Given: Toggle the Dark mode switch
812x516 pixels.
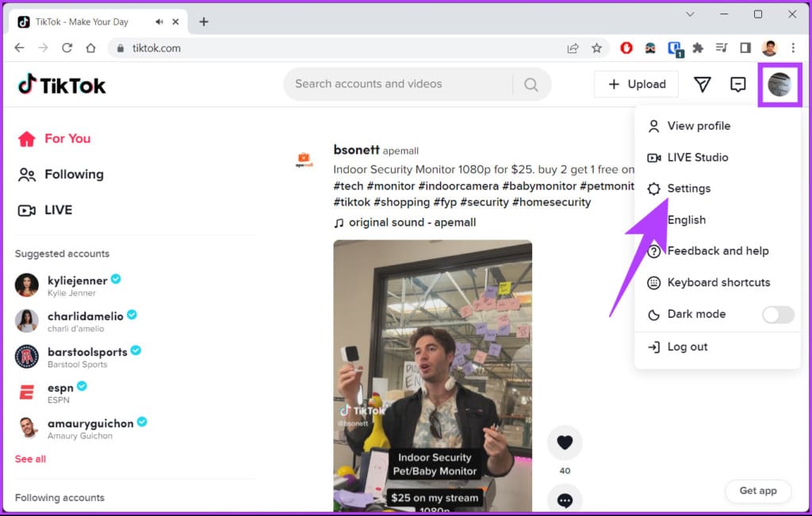Looking at the screenshot, I should point(778,314).
